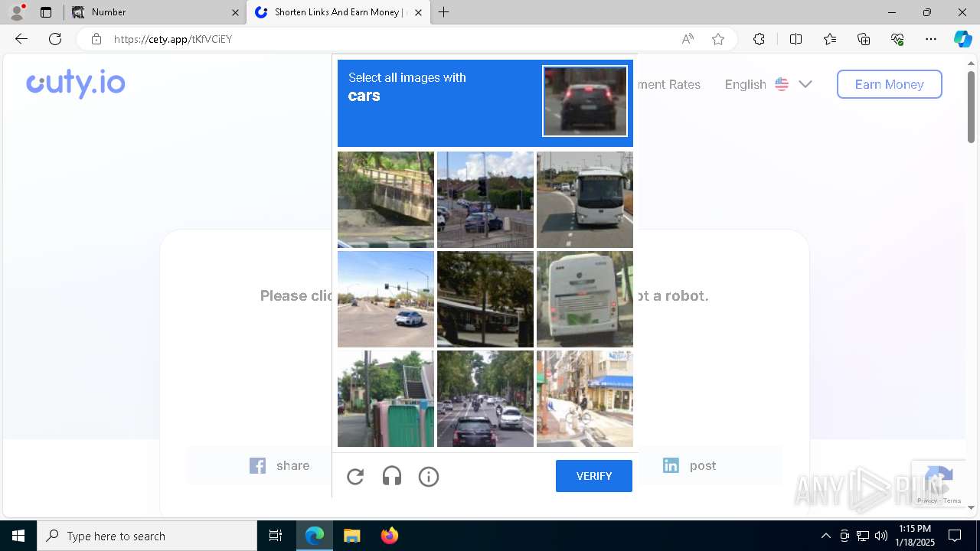The image size is (980, 551).
Task: Open the Copilot sidebar
Action: [962, 39]
